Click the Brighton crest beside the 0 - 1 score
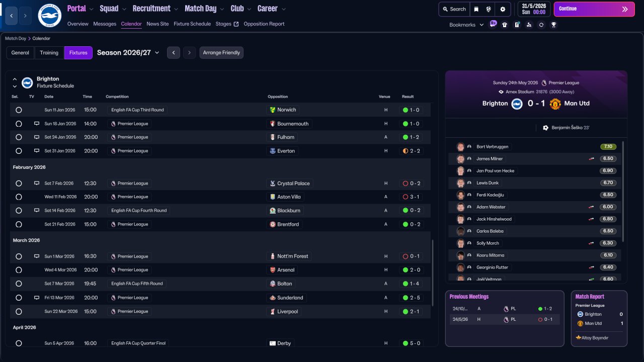This screenshot has height=362, width=644. pos(517,104)
